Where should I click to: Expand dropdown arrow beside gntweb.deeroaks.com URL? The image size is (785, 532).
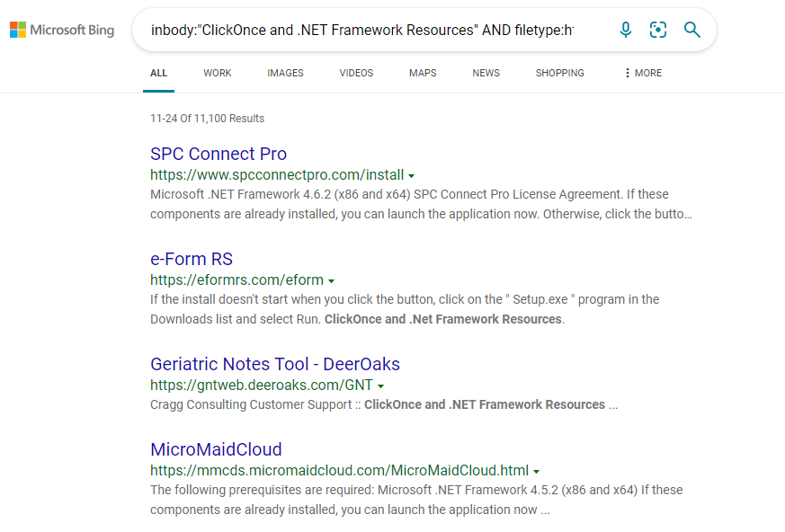click(380, 386)
